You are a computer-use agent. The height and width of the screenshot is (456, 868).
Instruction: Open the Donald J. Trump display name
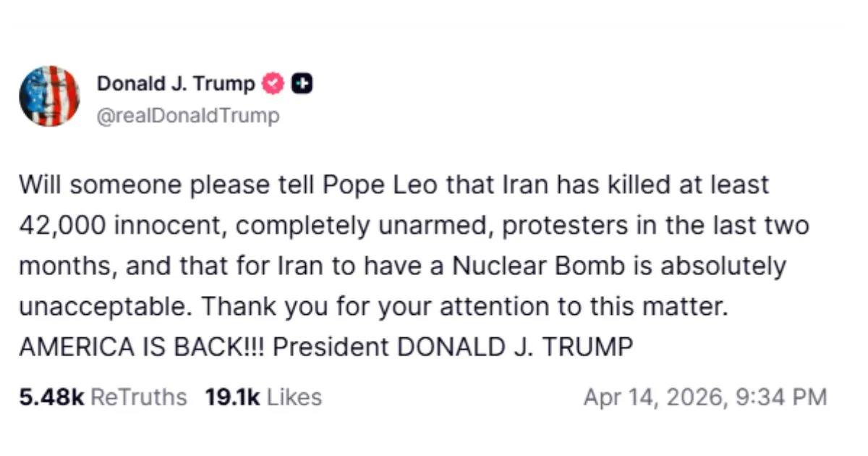(x=176, y=85)
